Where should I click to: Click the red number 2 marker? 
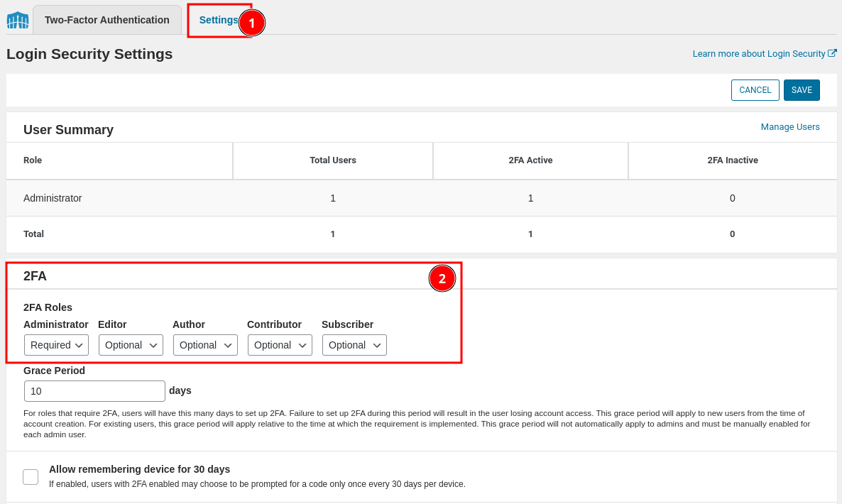(x=442, y=279)
